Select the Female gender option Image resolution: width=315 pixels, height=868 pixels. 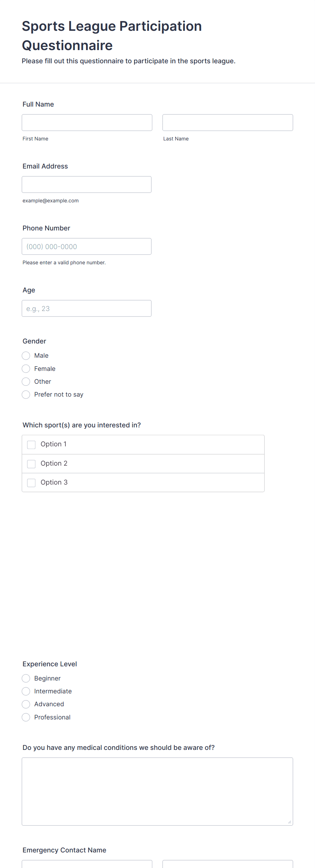pyautogui.click(x=26, y=369)
